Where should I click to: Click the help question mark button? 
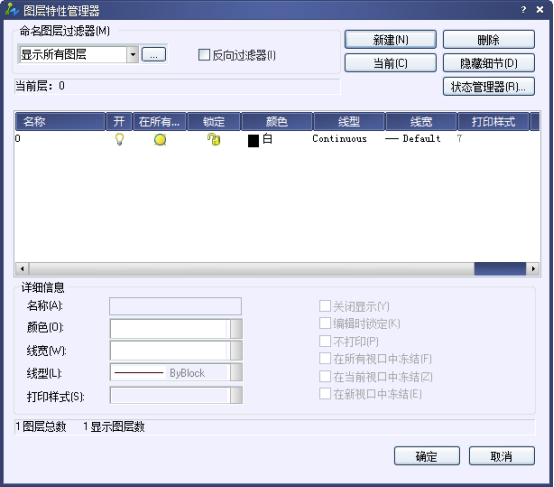click(523, 10)
